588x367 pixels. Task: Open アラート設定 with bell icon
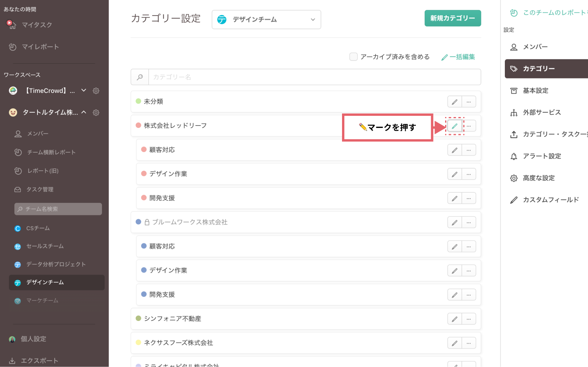pos(542,156)
